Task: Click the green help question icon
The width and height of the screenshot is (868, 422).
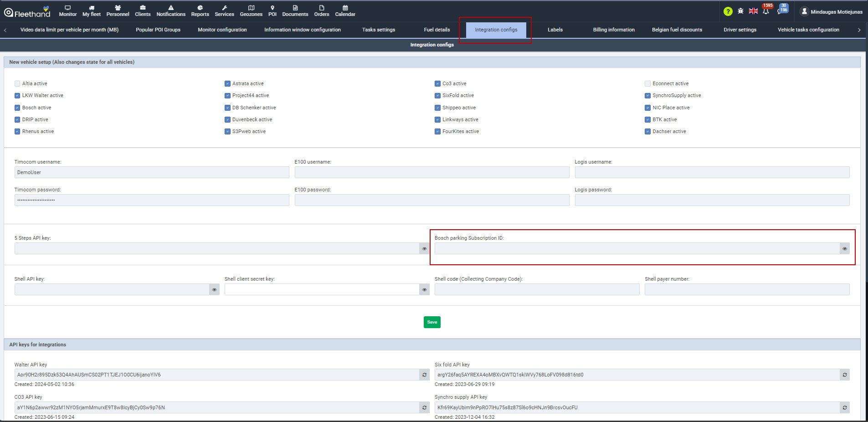Action: click(x=728, y=11)
